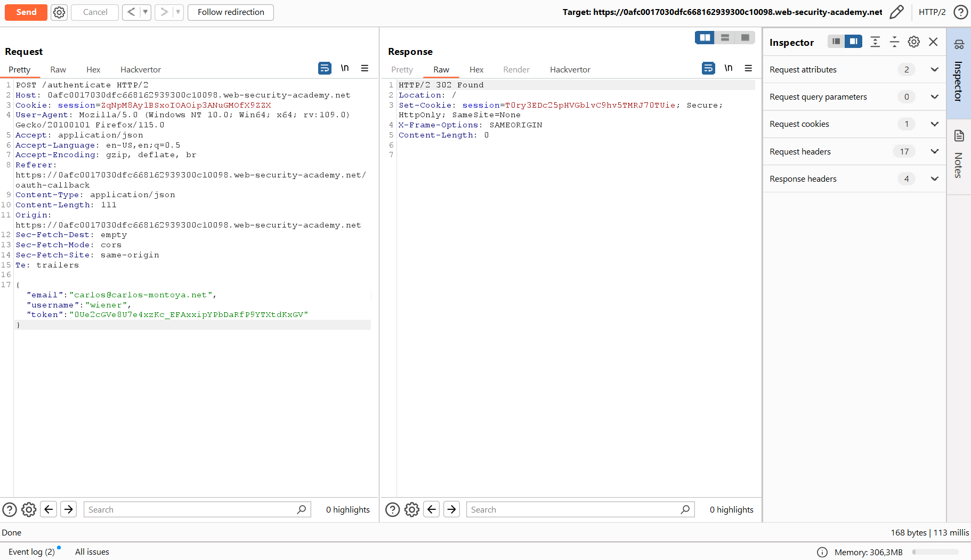
Task: Go to previous Response search match
Action: coord(432,510)
